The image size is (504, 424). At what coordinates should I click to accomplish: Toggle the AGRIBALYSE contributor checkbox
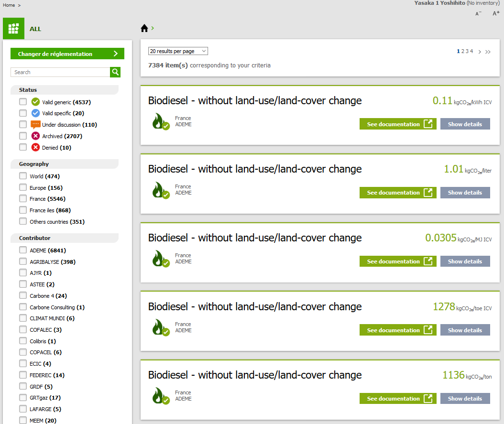(23, 261)
